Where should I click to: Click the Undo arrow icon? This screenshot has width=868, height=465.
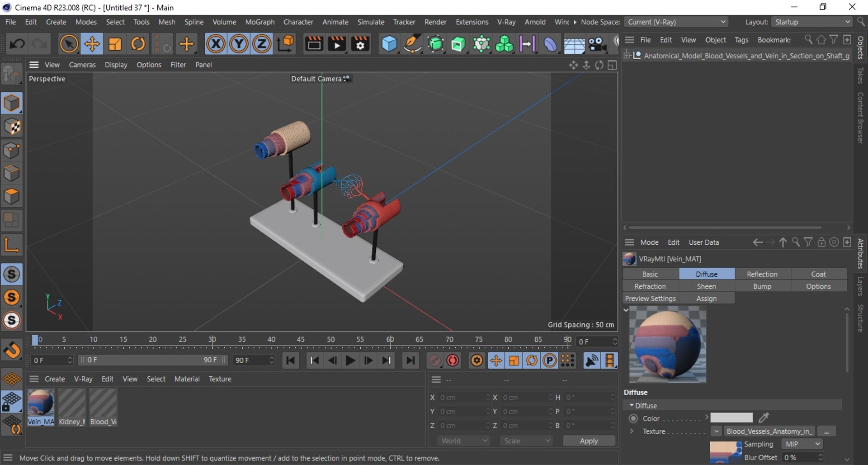[x=17, y=44]
